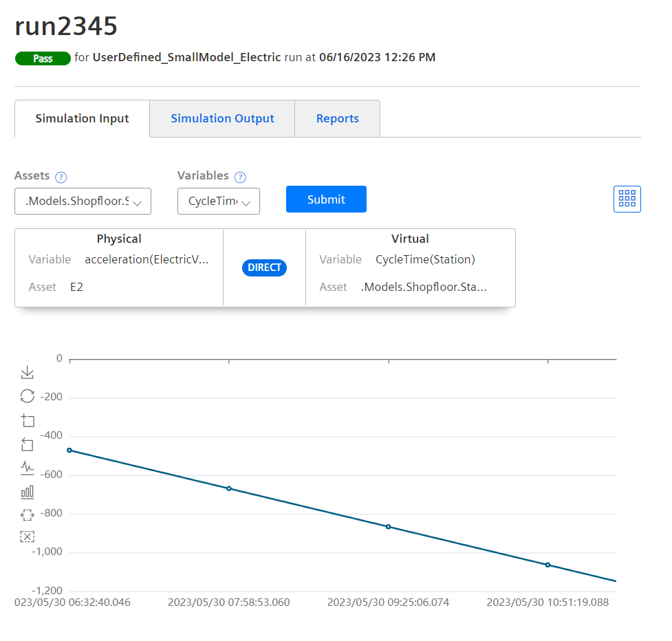Viewport: 672px width, 641px height.
Task: Clear the chart selection area
Action: point(27,536)
